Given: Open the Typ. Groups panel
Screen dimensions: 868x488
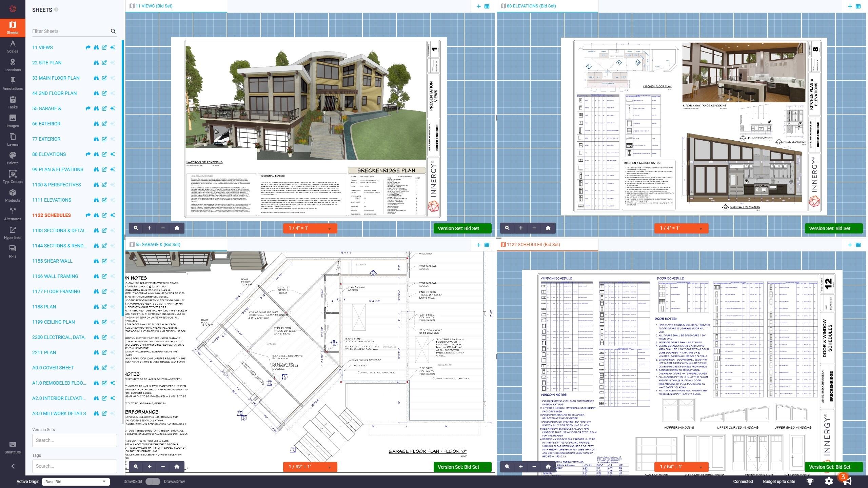Looking at the screenshot, I should point(13,177).
